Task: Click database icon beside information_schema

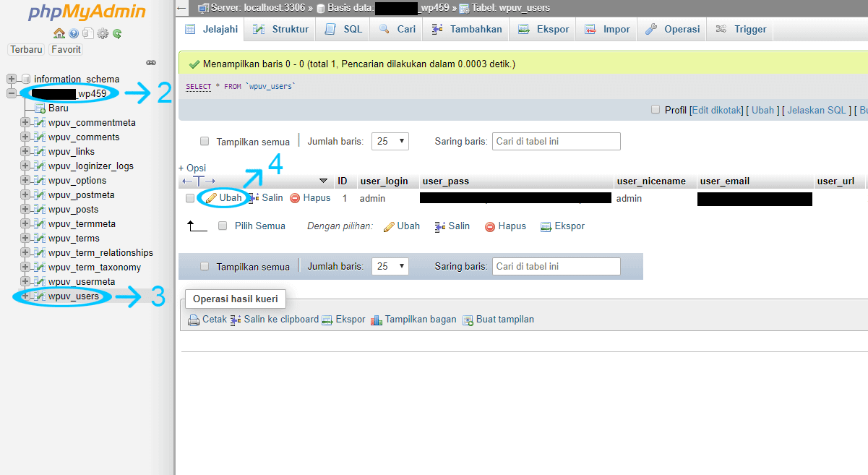Action: [x=26, y=79]
